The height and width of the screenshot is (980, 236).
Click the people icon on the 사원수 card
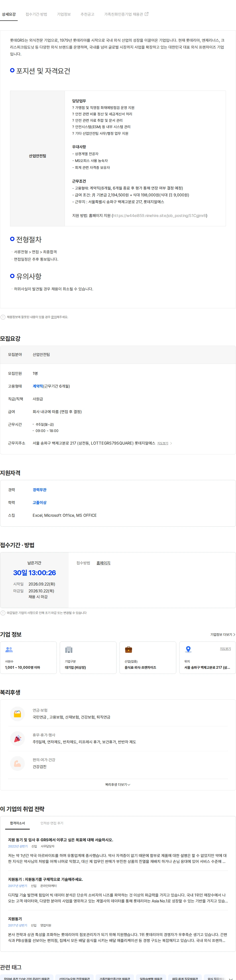tap(9, 650)
